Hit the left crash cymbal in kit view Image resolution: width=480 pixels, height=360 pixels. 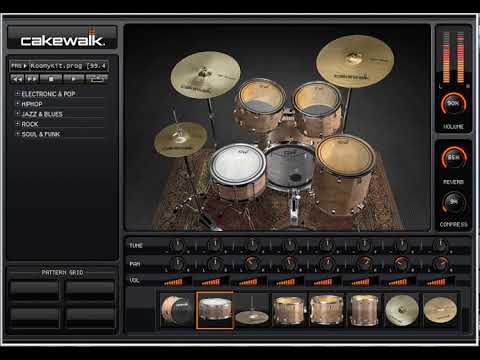(205, 74)
